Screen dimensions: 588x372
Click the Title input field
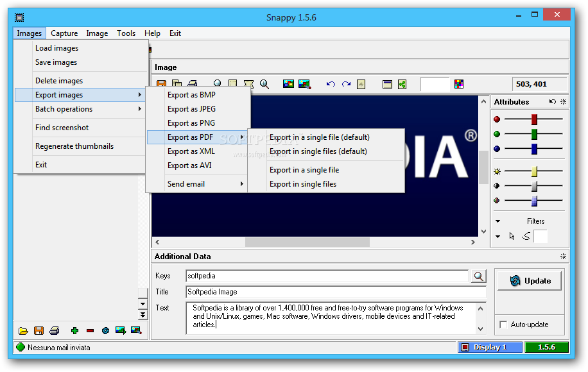[336, 292]
